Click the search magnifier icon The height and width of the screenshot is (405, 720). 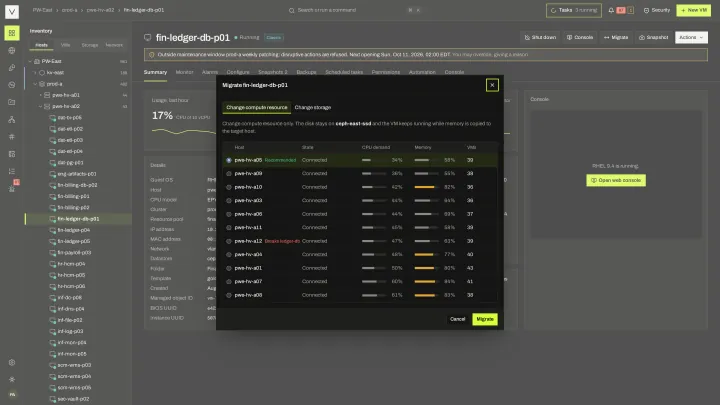pyautogui.click(x=292, y=10)
